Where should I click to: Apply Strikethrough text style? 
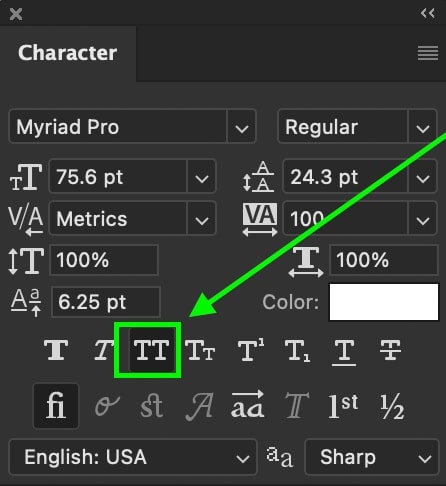[x=390, y=350]
